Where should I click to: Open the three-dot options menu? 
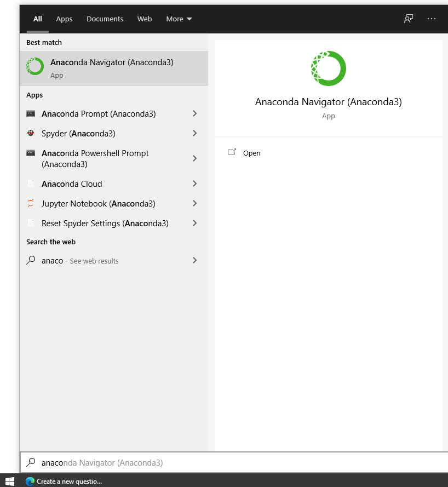pos(432,19)
